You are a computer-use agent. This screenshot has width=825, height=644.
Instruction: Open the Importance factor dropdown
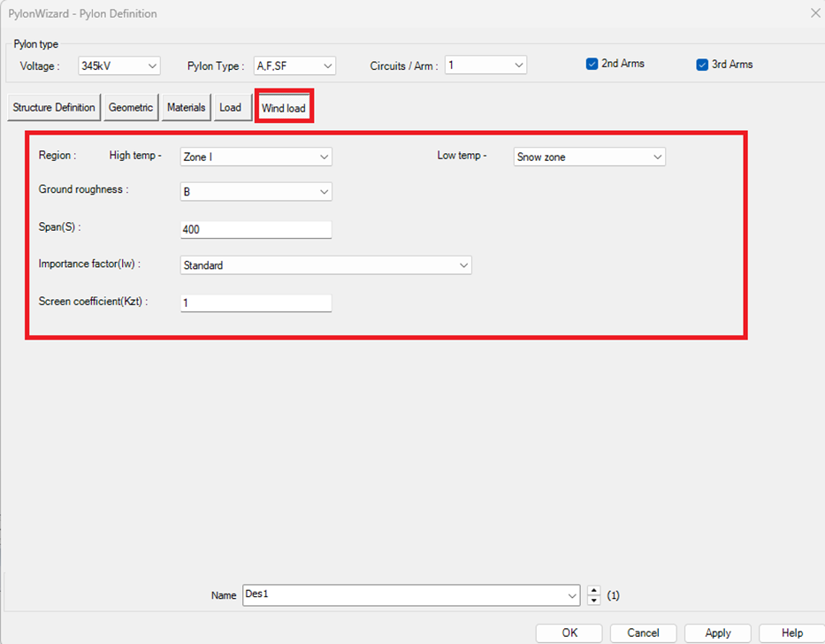click(x=325, y=265)
